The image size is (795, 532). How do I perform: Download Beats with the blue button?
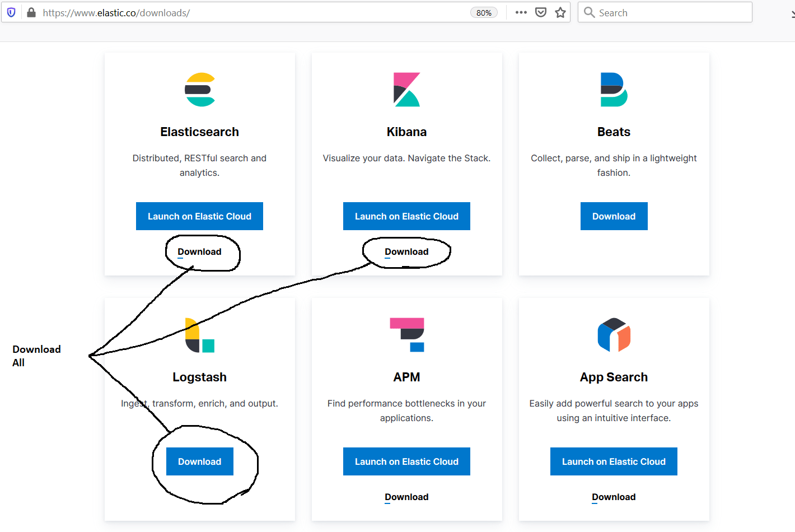(614, 216)
